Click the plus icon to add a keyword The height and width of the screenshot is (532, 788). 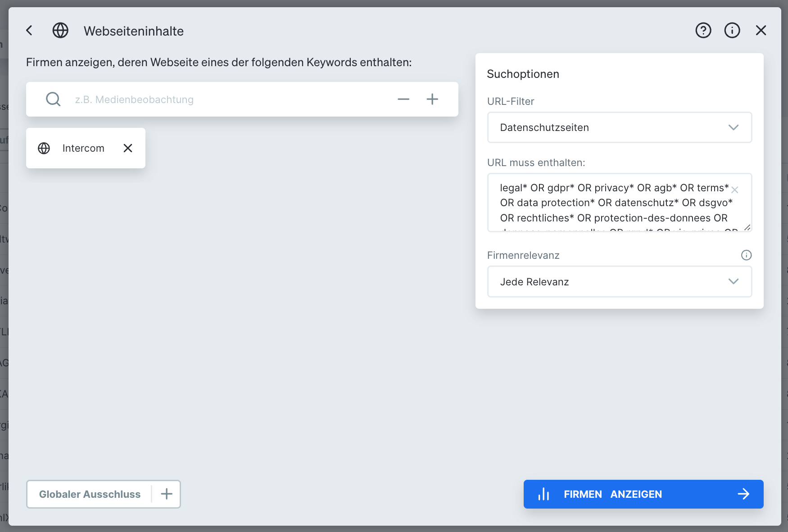pos(432,99)
